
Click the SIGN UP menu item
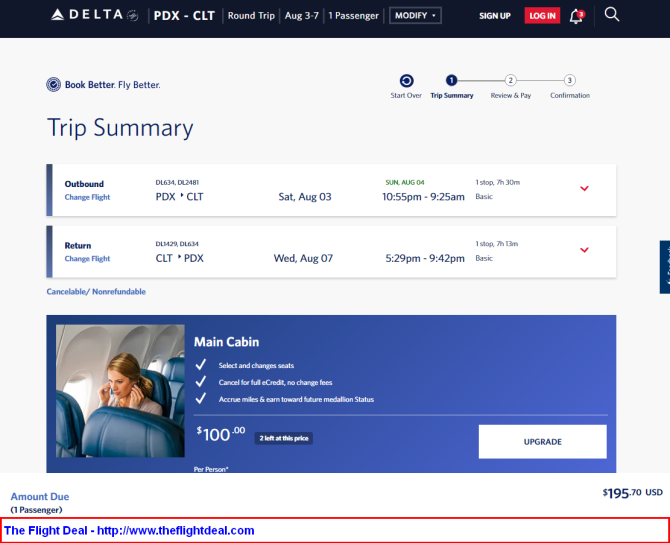(494, 16)
